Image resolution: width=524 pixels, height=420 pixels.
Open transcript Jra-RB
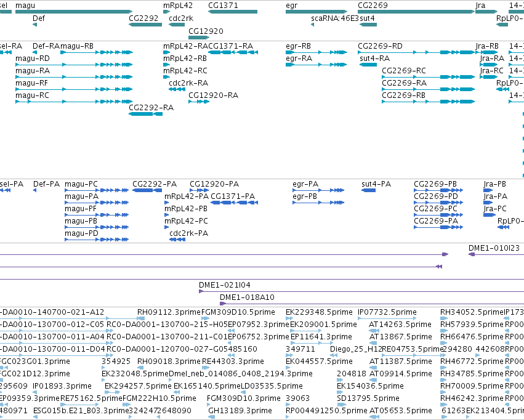(x=487, y=46)
